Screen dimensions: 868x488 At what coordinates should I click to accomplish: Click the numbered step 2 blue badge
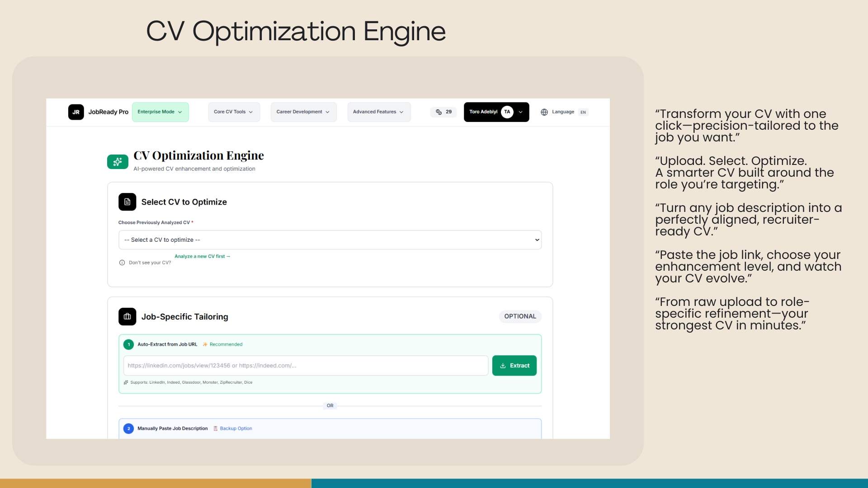pyautogui.click(x=128, y=428)
